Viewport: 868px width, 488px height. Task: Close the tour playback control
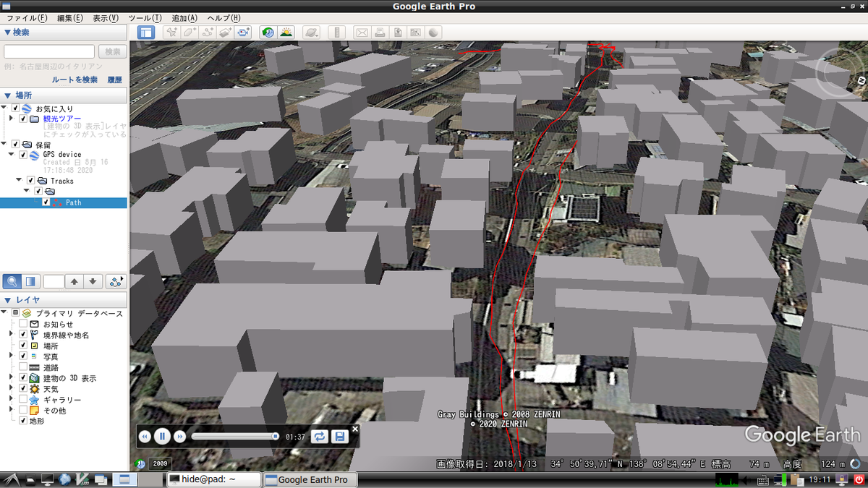point(355,429)
